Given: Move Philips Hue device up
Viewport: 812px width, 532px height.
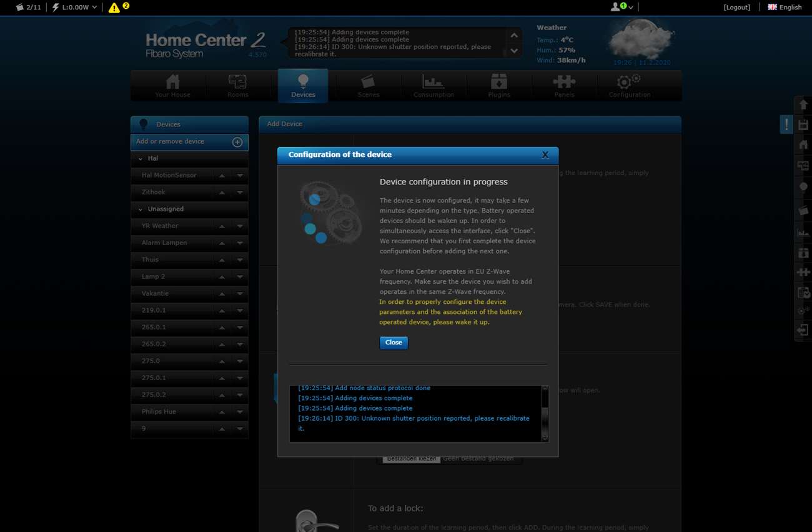Looking at the screenshot, I should pyautogui.click(x=222, y=412).
